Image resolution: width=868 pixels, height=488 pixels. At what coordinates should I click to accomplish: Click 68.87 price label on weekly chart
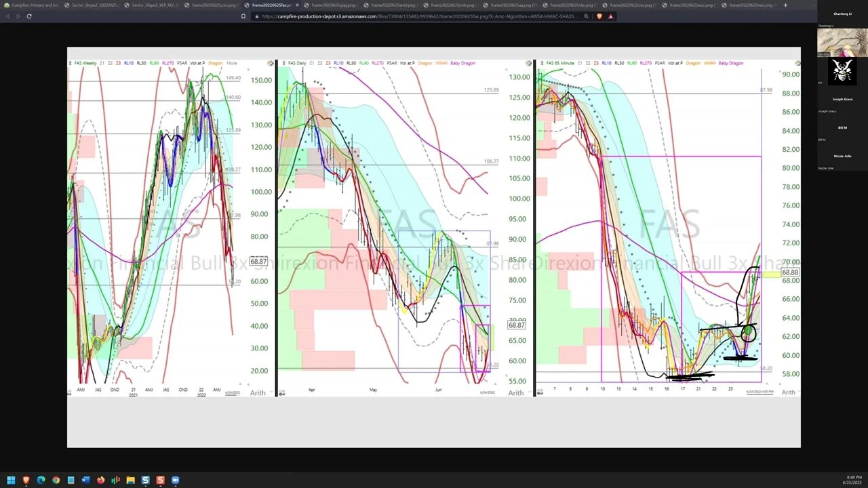click(x=258, y=261)
